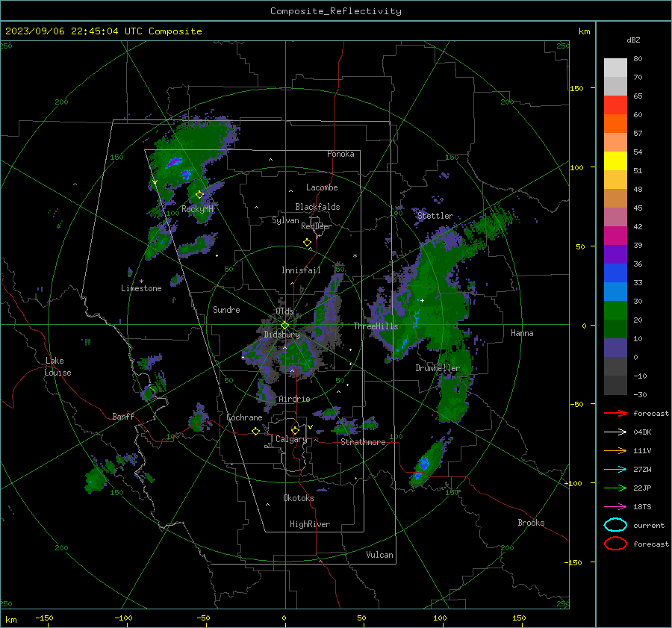Click the Ponoka town label
This screenshot has height=628, width=672.
click(x=340, y=154)
